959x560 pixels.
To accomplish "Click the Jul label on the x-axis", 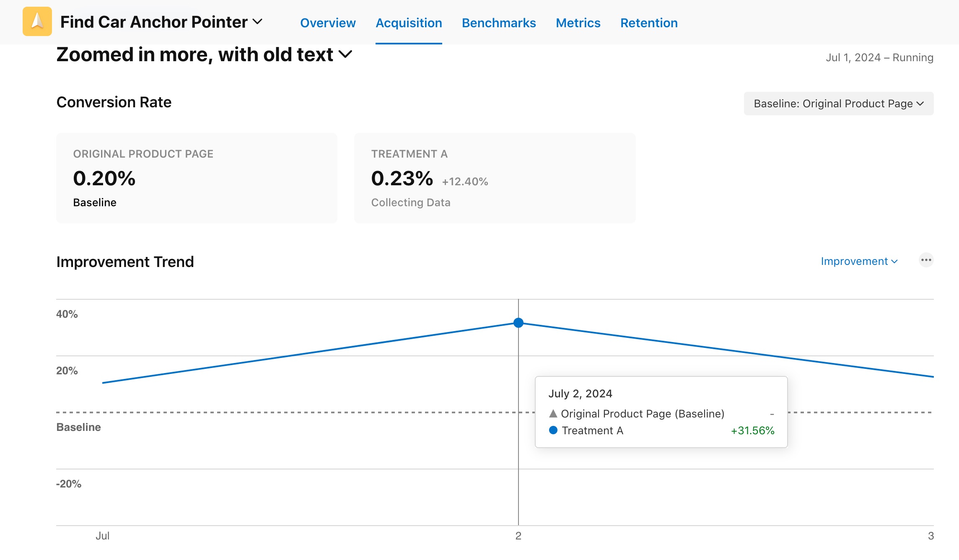I will (x=103, y=536).
